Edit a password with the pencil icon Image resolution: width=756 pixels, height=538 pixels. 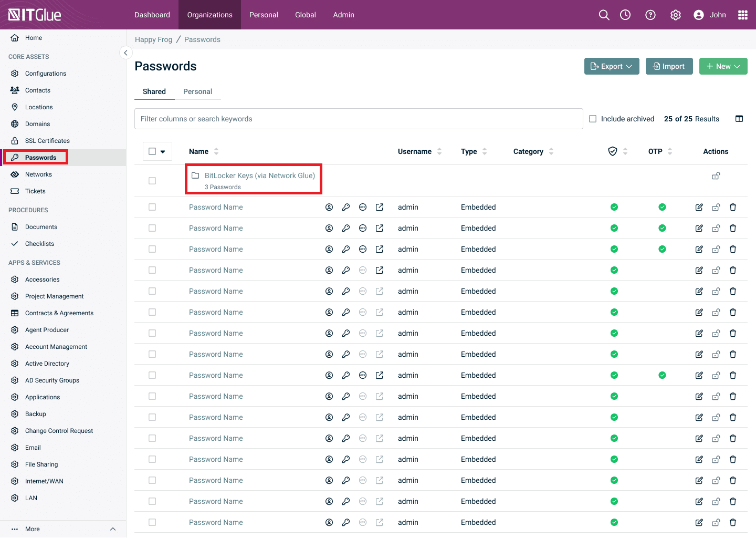tap(699, 207)
